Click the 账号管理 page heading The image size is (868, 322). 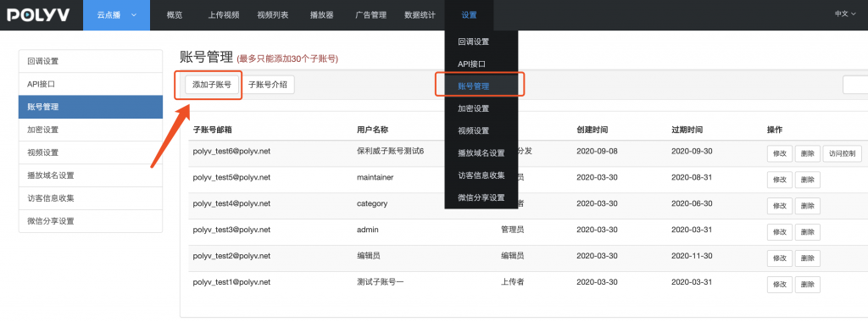206,57
